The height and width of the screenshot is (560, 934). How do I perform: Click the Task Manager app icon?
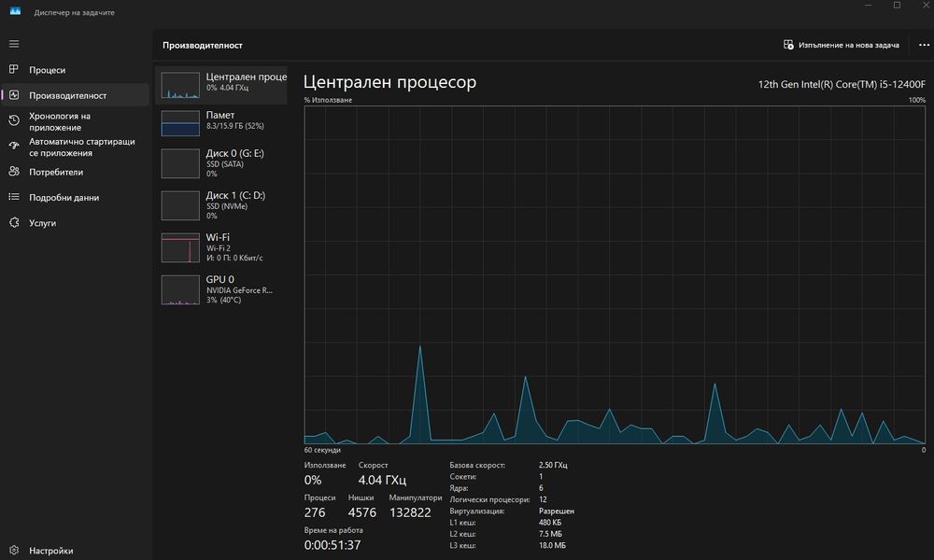pos(15,11)
